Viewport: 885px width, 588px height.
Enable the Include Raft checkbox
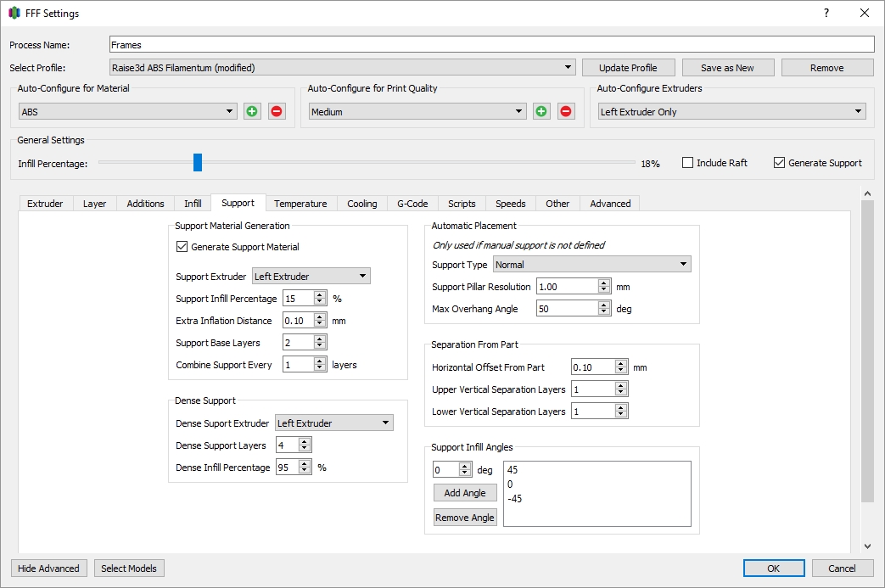687,163
